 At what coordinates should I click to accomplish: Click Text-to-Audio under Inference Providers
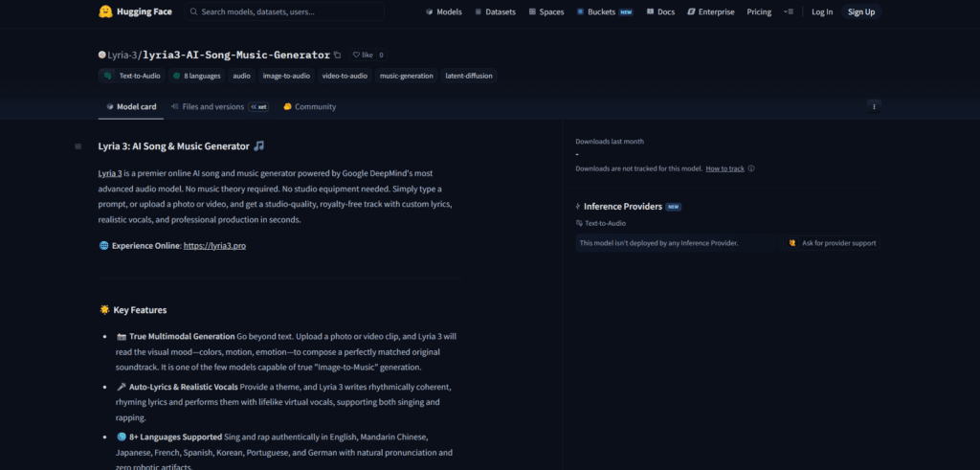point(605,223)
